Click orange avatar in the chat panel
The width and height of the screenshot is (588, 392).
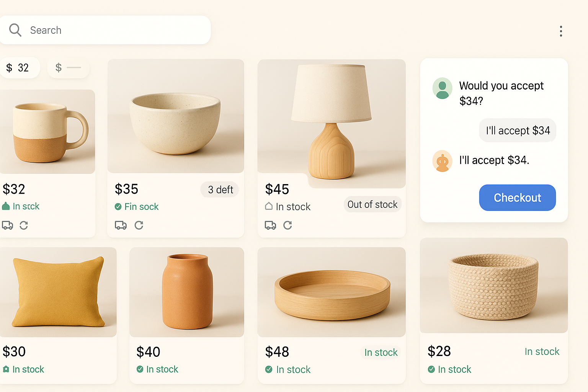point(442,161)
